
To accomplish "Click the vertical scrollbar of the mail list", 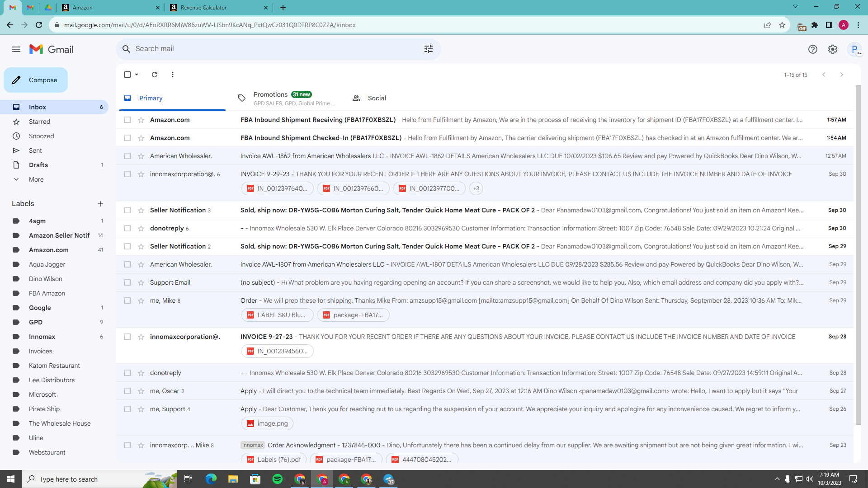I will [858, 255].
